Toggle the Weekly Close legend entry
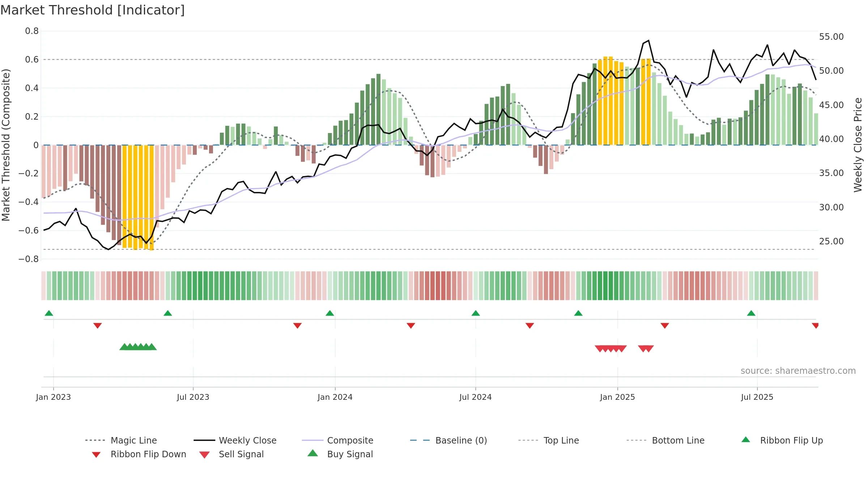The width and height of the screenshot is (868, 488). click(235, 440)
